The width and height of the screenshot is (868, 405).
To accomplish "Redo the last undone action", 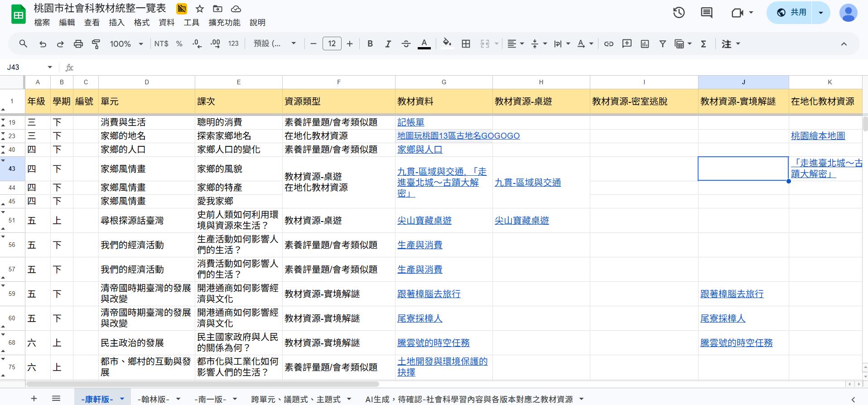I will [x=60, y=44].
